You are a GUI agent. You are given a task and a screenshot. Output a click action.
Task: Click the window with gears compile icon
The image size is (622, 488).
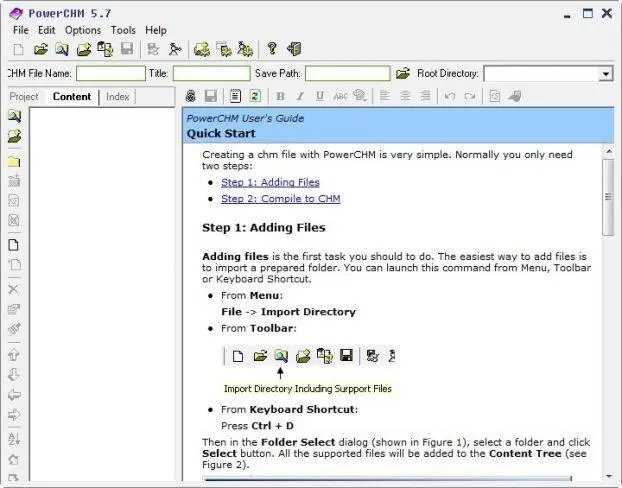click(x=224, y=49)
